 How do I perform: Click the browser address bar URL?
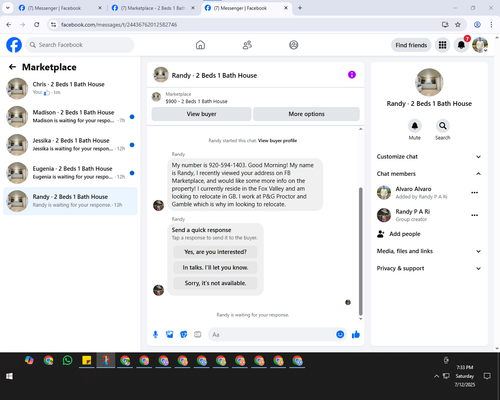click(x=119, y=25)
